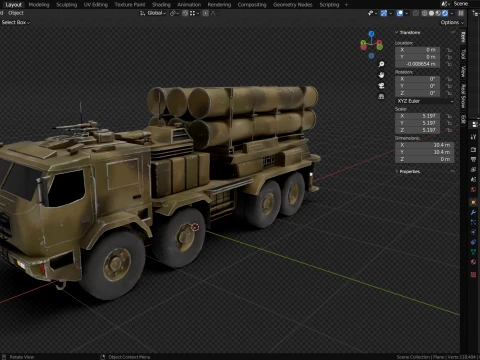Click the blue Z axis gizmo handle
Image resolution: width=480 pixels, height=360 pixels.
click(x=371, y=34)
